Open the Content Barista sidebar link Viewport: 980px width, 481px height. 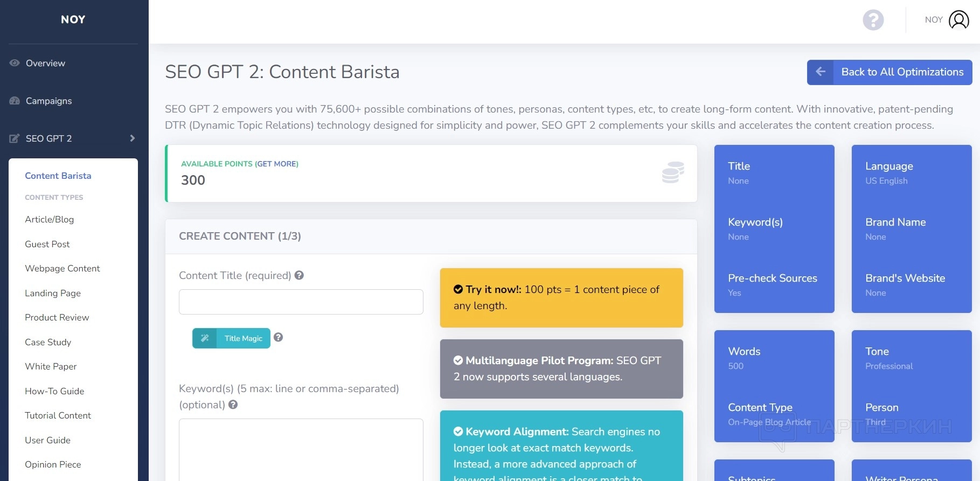click(58, 176)
